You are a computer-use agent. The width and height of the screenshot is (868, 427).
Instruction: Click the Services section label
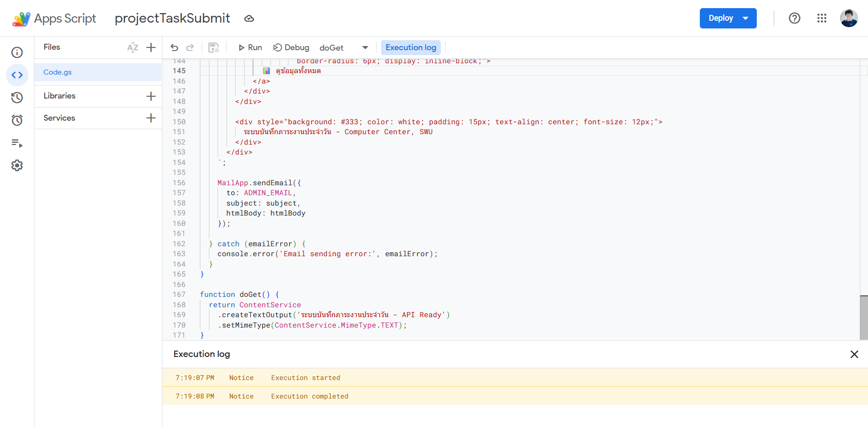(59, 118)
